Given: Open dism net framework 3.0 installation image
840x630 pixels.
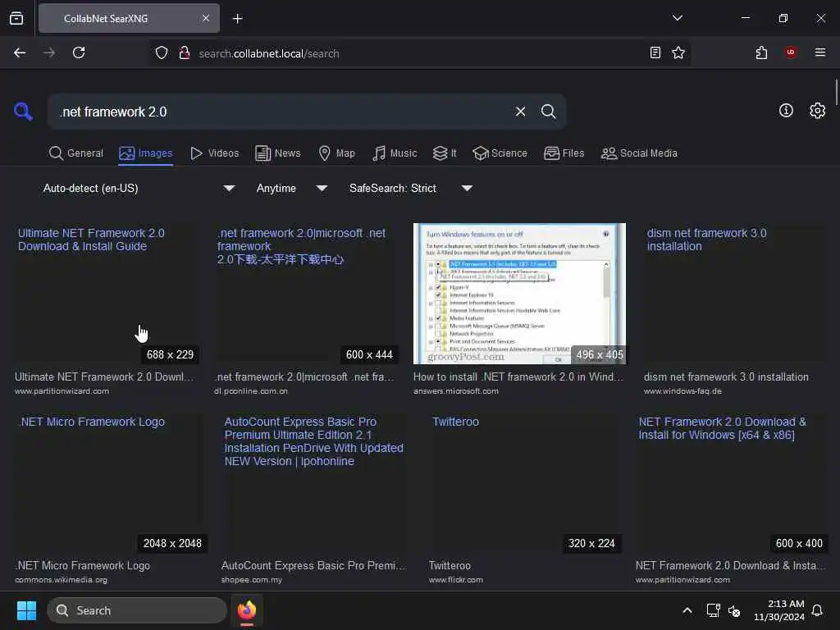Looking at the screenshot, I should click(734, 294).
